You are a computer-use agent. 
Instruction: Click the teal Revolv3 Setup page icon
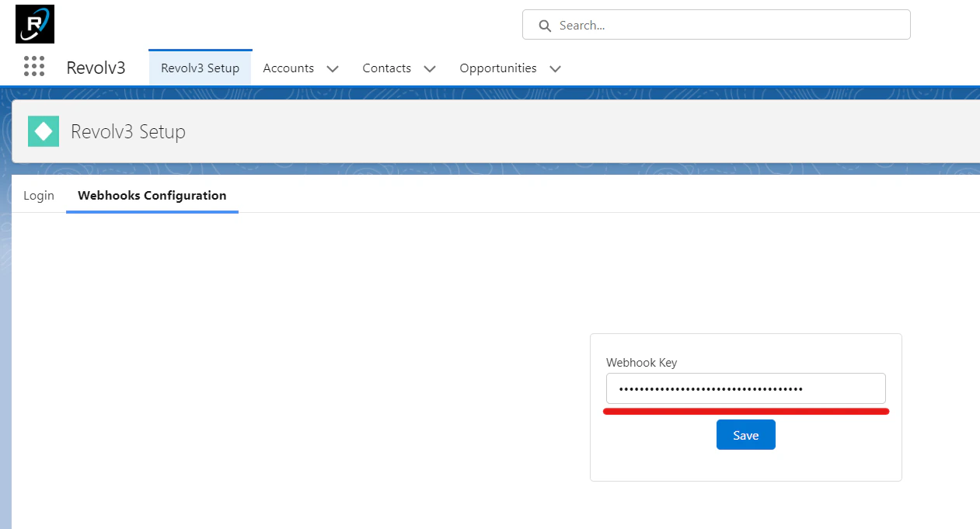point(44,131)
